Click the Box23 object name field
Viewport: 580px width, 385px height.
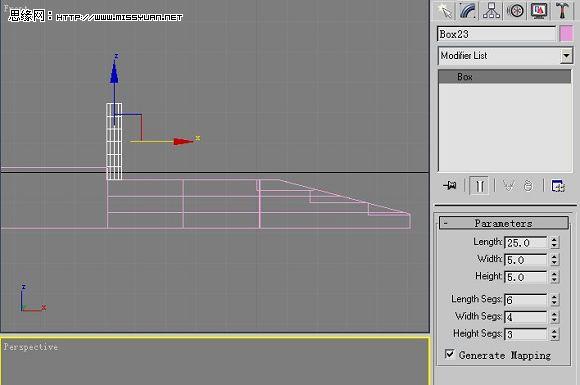coord(496,34)
